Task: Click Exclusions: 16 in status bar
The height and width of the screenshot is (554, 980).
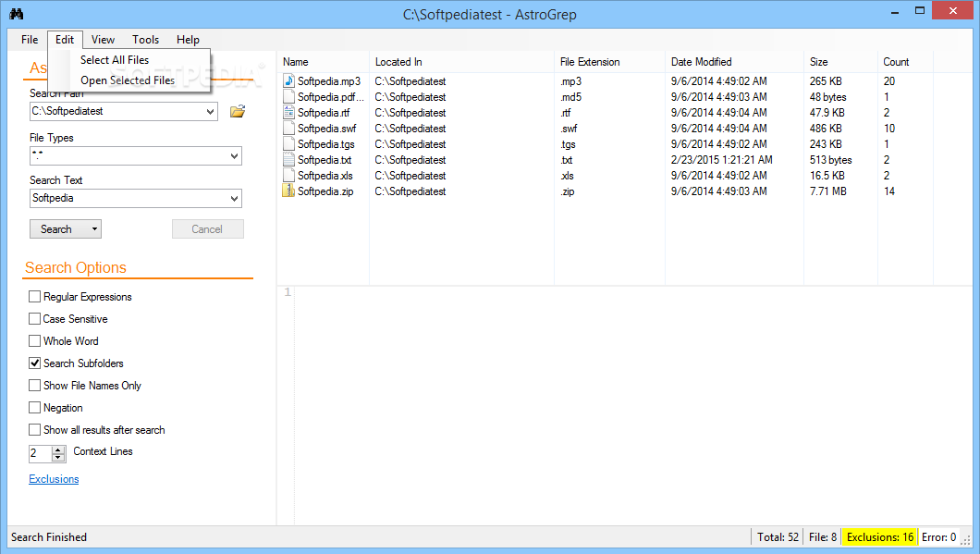Action: [880, 537]
